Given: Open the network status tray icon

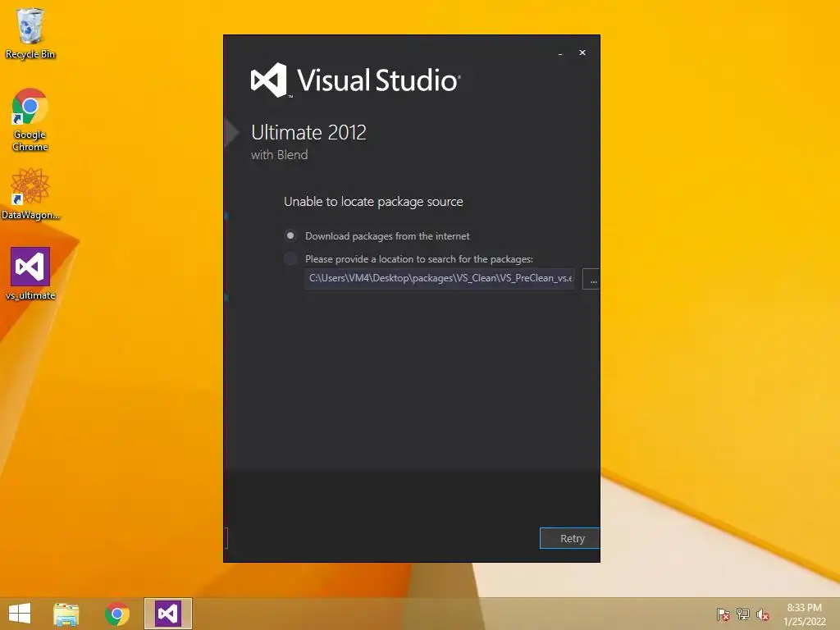Looking at the screenshot, I should 743,614.
